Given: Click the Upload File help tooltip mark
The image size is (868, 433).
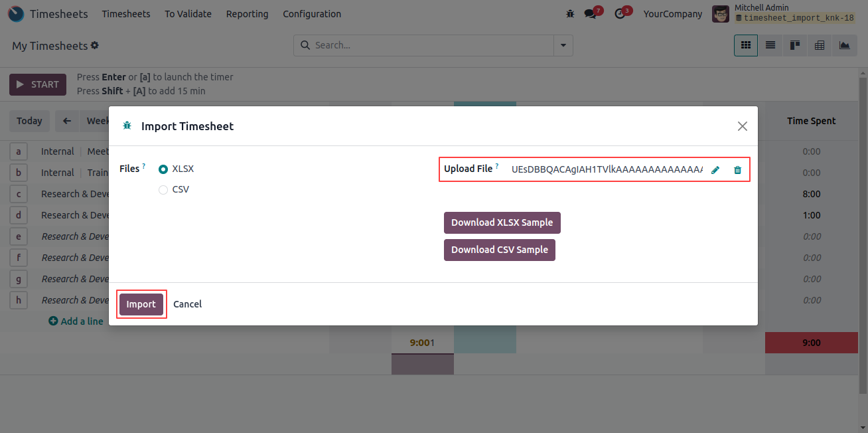Looking at the screenshot, I should [x=497, y=166].
